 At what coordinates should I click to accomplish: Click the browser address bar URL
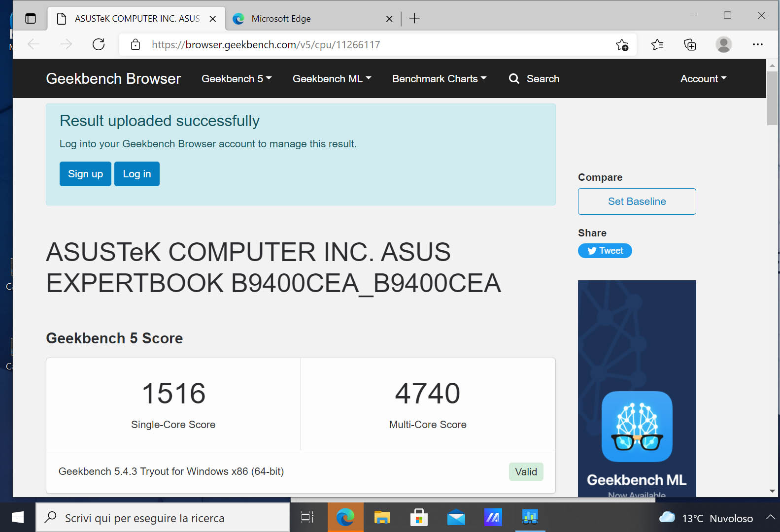(266, 45)
